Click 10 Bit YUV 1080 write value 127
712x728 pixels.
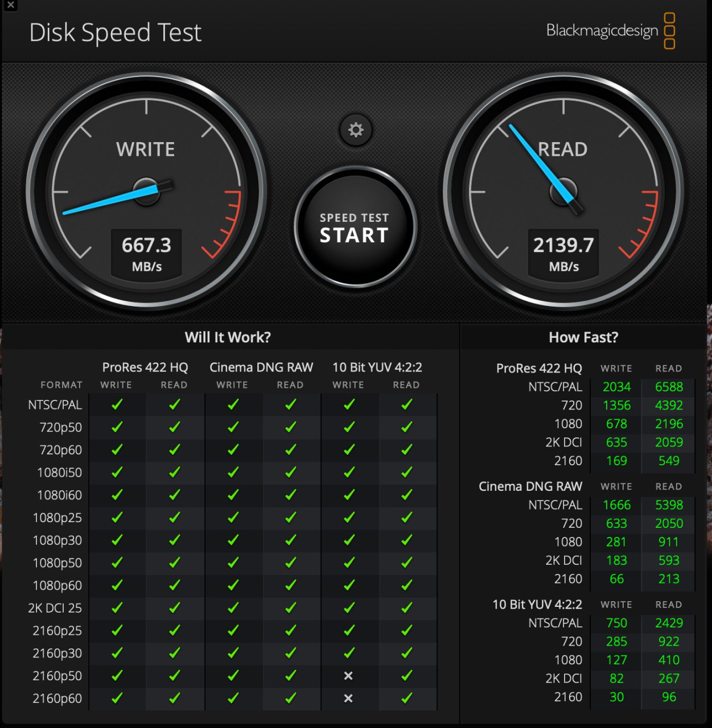tap(616, 660)
